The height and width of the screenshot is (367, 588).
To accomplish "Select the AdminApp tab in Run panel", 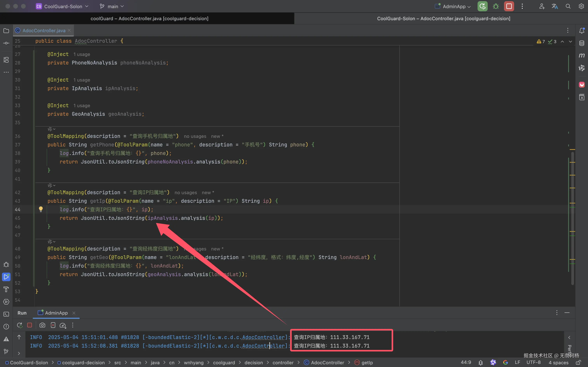I will coord(56,313).
